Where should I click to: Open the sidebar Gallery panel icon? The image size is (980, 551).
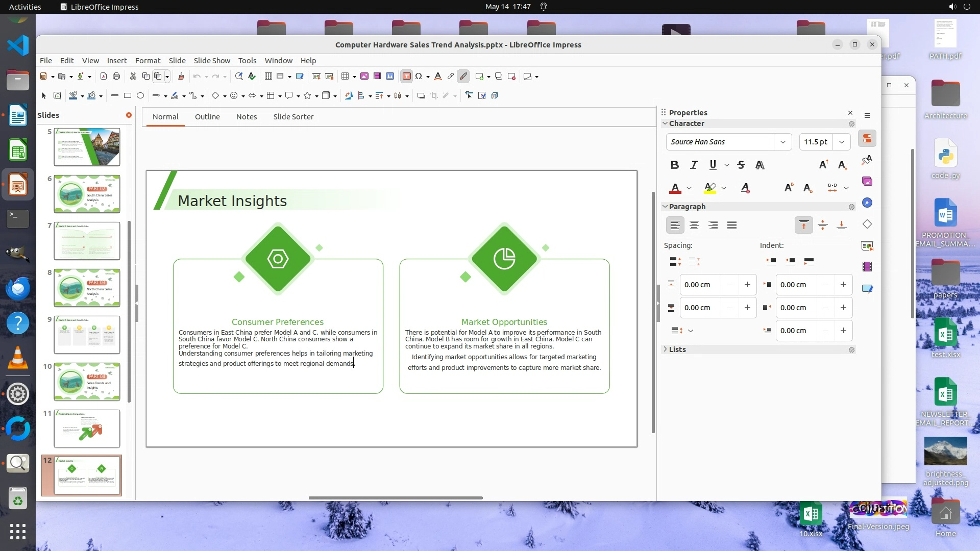click(867, 182)
